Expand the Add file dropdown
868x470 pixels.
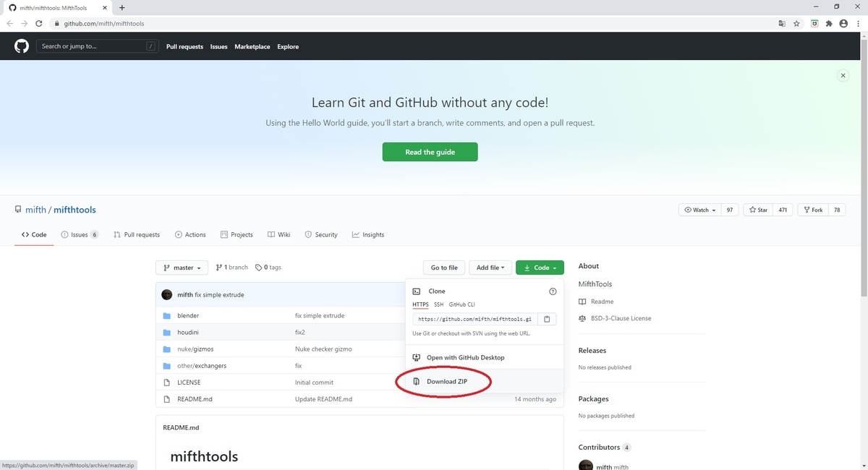point(490,268)
